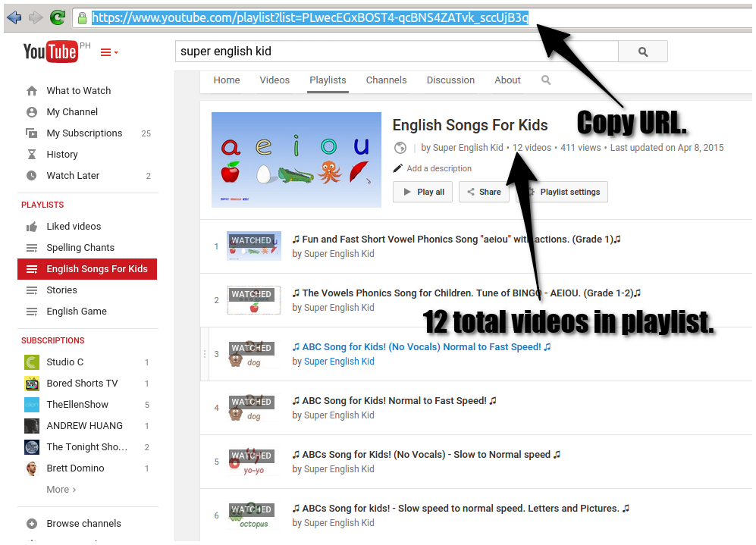Expand More subscriptions list

(61, 490)
